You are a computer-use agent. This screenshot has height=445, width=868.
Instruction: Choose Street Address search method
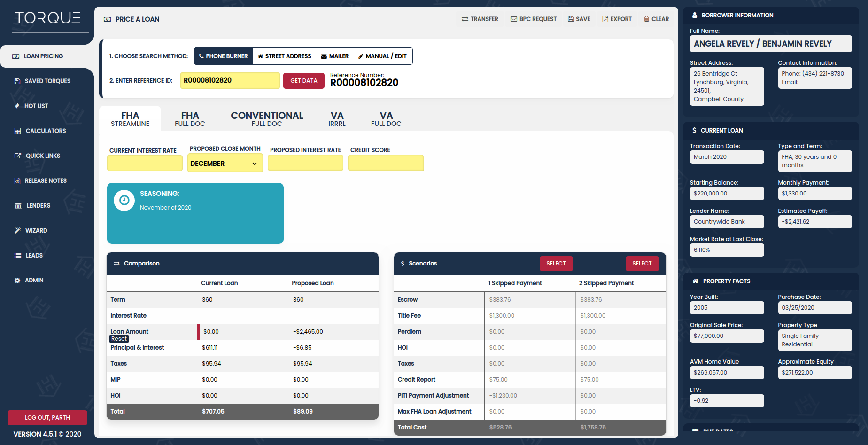pos(284,56)
